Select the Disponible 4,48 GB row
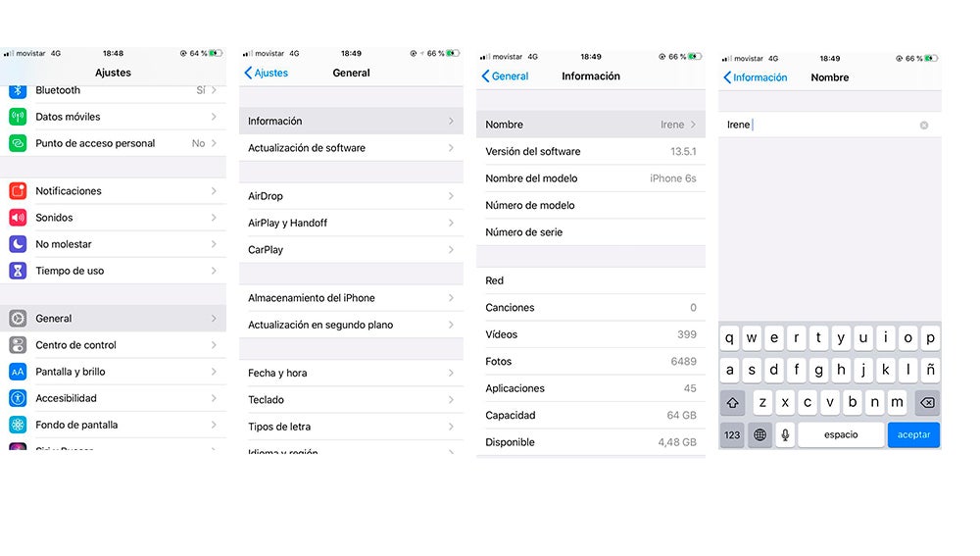This screenshot has height=556, width=980. click(591, 442)
